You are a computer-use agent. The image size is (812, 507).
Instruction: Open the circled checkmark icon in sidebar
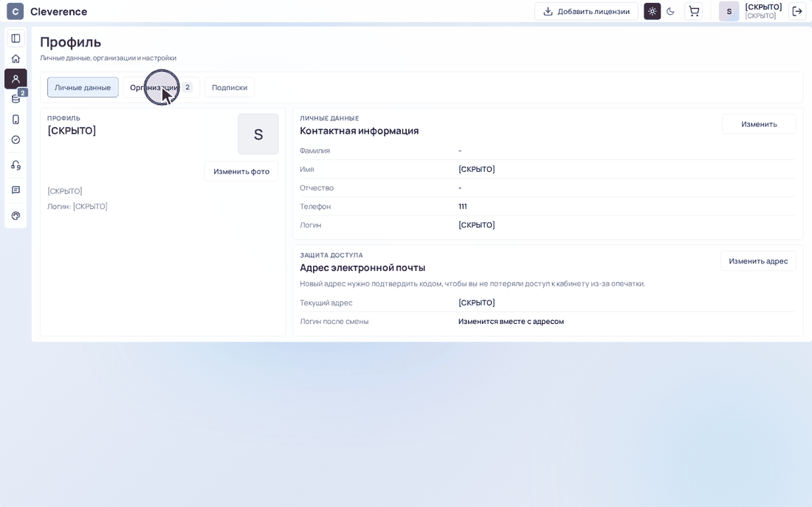pyautogui.click(x=16, y=139)
